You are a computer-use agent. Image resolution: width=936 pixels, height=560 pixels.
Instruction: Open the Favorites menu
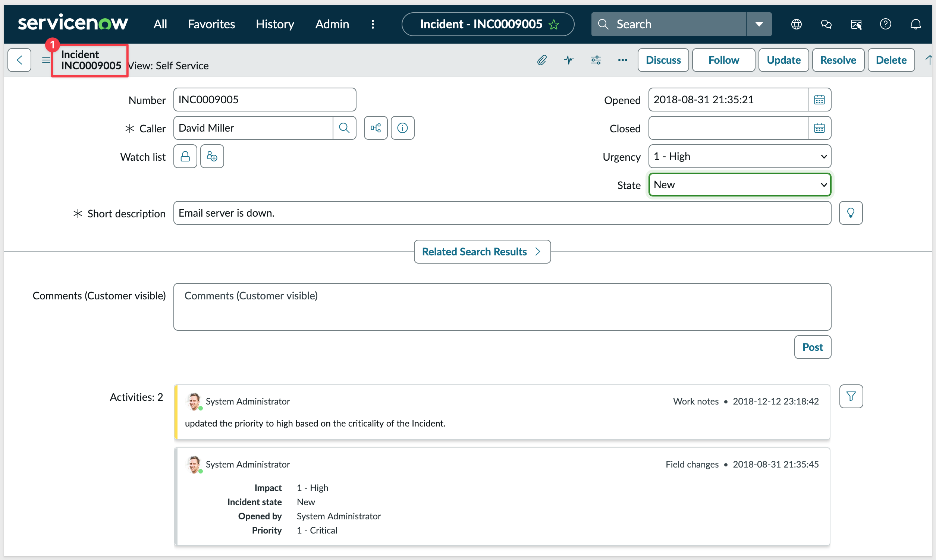click(x=211, y=24)
